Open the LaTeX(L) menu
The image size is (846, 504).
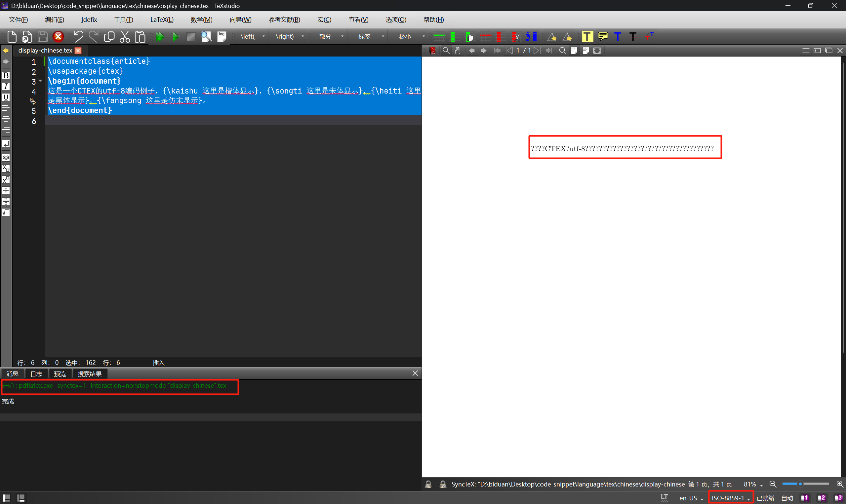click(x=162, y=20)
